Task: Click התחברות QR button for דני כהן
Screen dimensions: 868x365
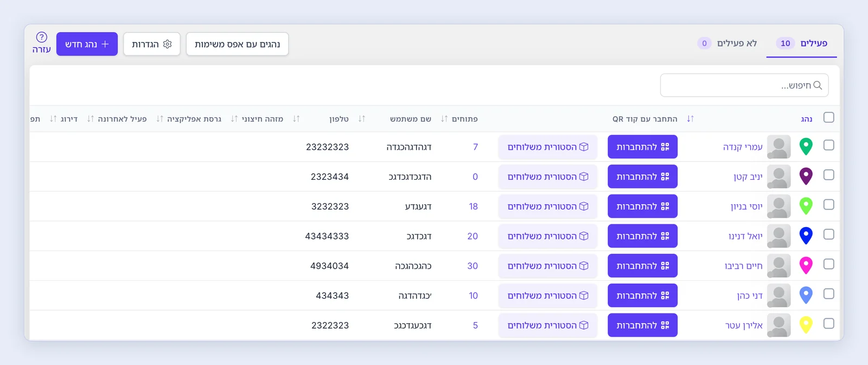Action: click(643, 295)
